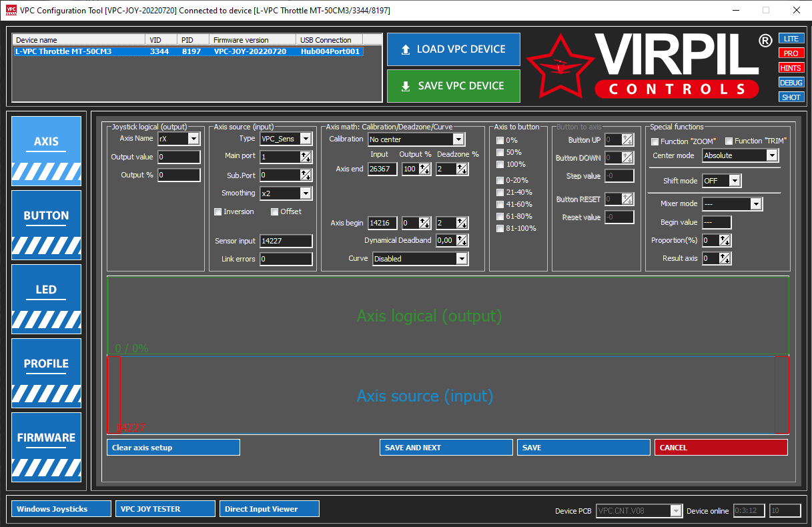This screenshot has width=812, height=527.
Task: Click the Firmware version column header
Action: [x=254, y=40]
